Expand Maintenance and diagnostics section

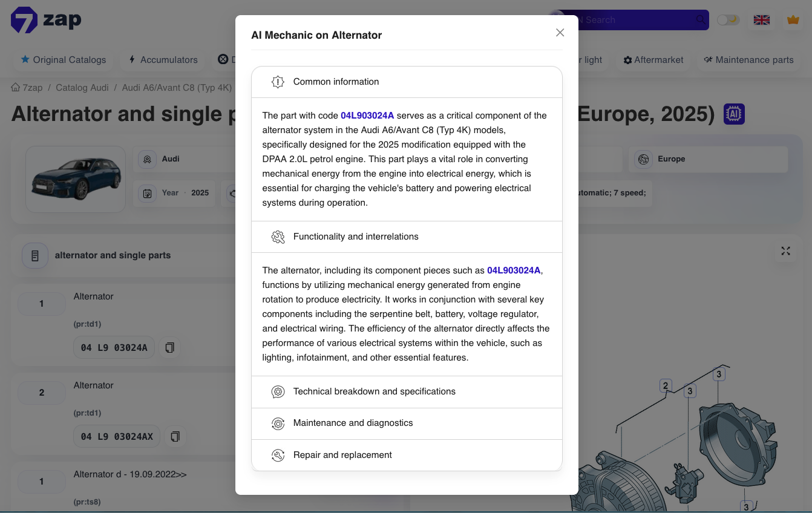[x=407, y=423]
